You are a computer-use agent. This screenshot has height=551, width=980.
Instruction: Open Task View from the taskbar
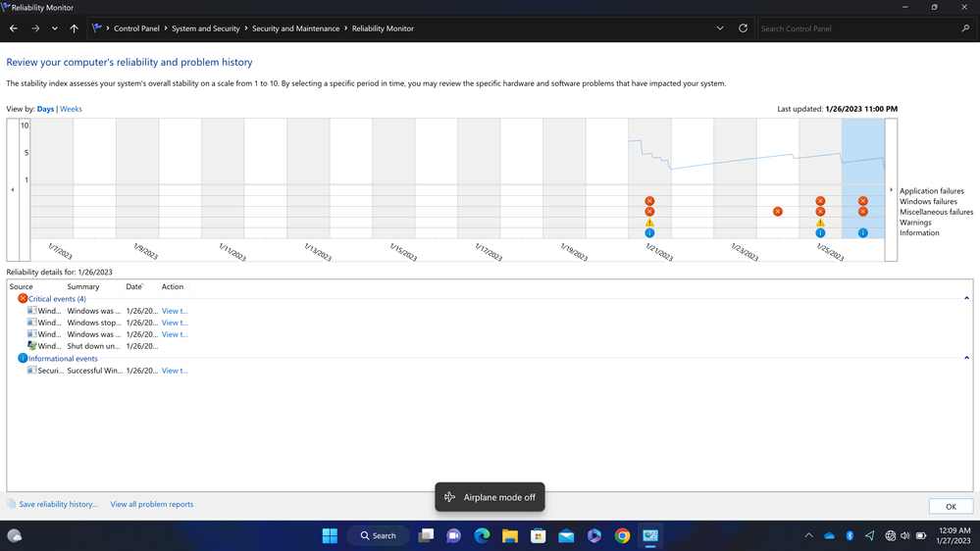point(427,535)
